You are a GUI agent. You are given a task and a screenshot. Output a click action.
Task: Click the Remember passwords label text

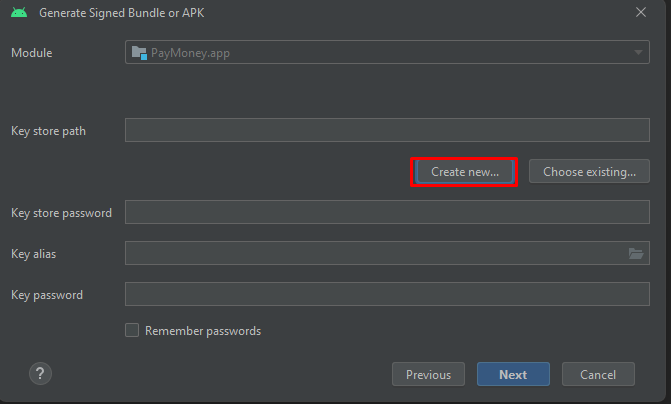[x=203, y=331]
